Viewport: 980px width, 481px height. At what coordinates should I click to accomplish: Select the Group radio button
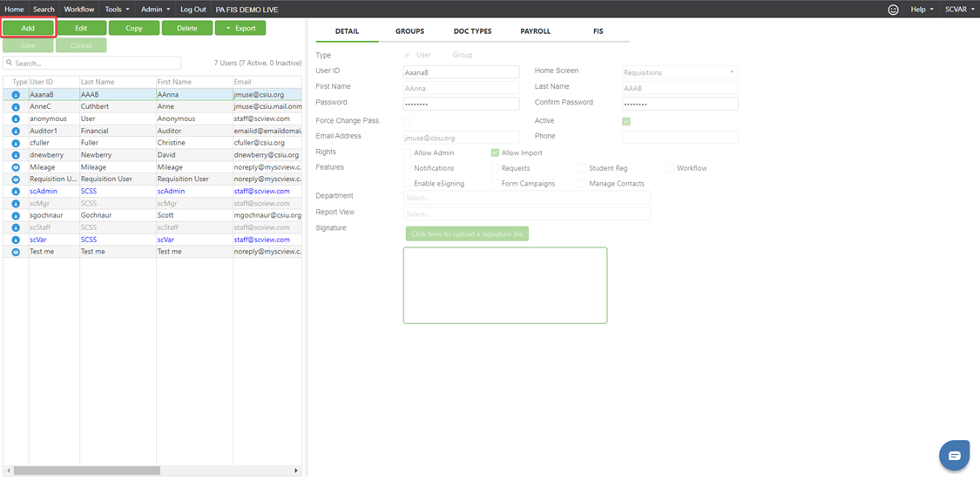[x=446, y=55]
